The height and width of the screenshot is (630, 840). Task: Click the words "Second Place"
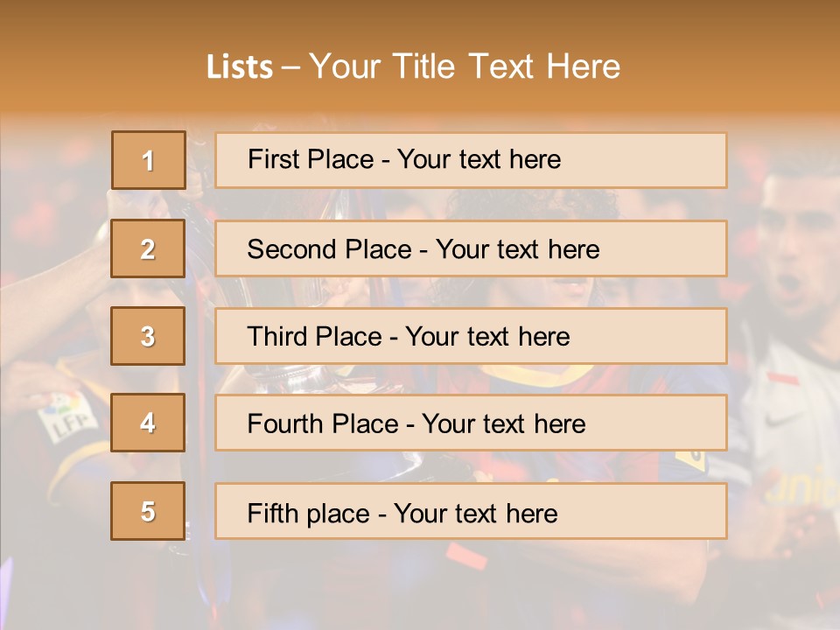tap(330, 249)
